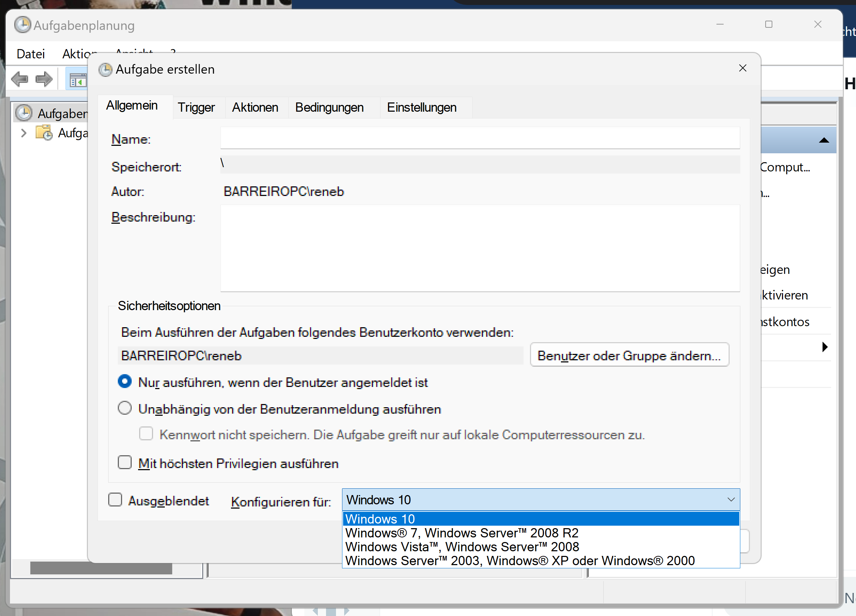The height and width of the screenshot is (616, 856).
Task: Expand the Aufgabenplanungsbibliothek tree node
Action: pos(24,133)
